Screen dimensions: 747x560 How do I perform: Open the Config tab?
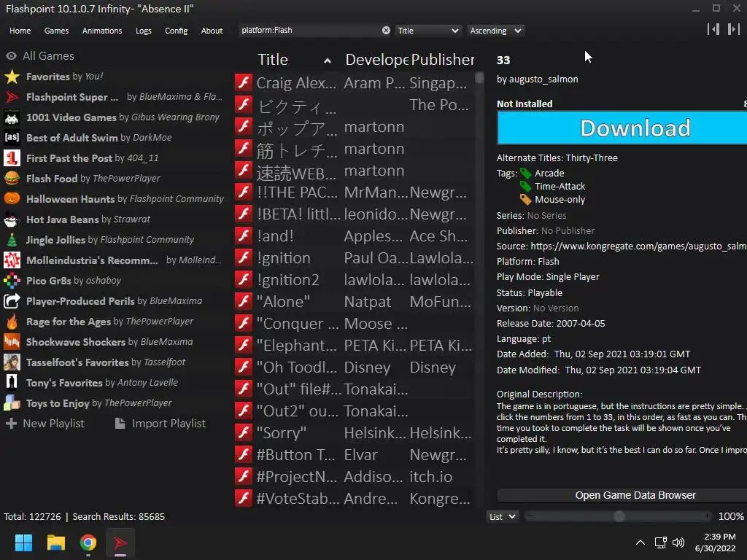177,31
